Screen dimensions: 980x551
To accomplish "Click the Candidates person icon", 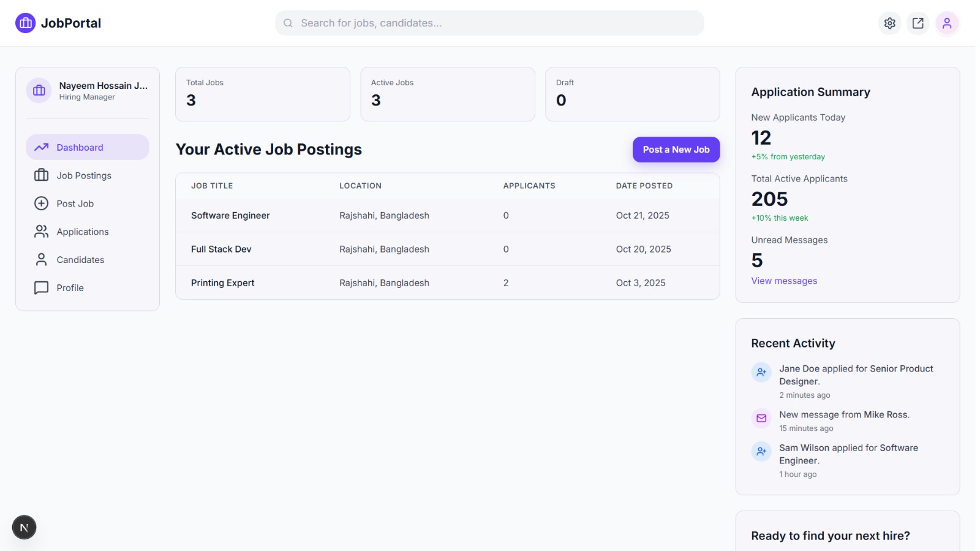I will click(41, 260).
